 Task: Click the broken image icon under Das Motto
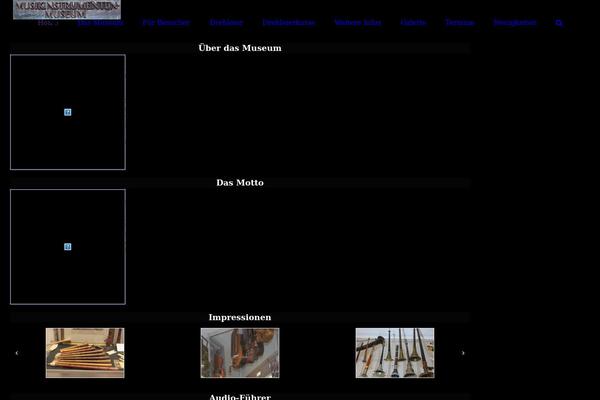pos(68,246)
